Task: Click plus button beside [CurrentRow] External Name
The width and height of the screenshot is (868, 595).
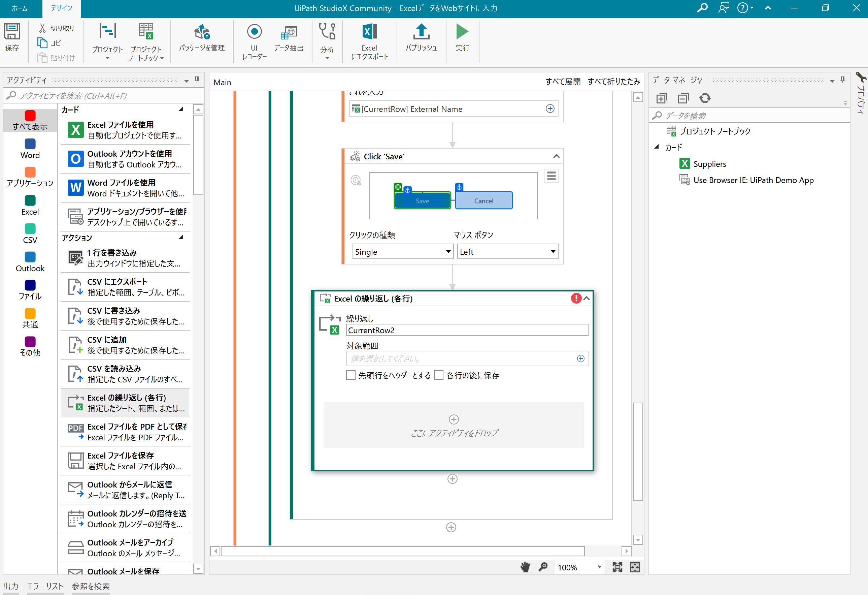Action: click(550, 108)
